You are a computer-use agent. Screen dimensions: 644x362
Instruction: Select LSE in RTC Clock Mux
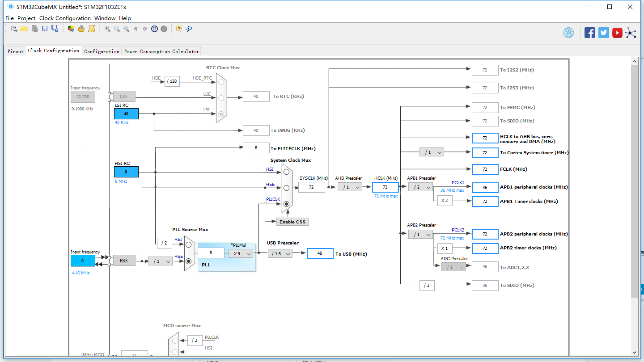pyautogui.click(x=221, y=98)
